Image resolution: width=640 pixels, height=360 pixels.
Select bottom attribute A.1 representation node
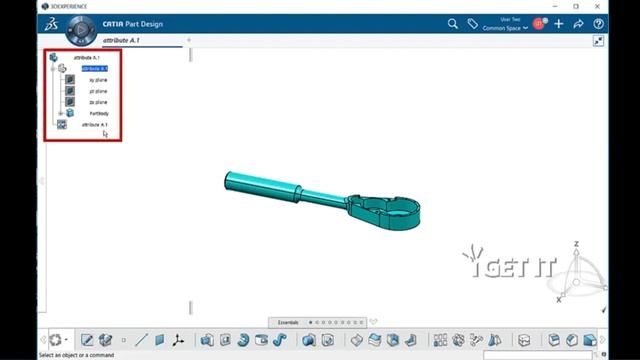[x=95, y=124]
